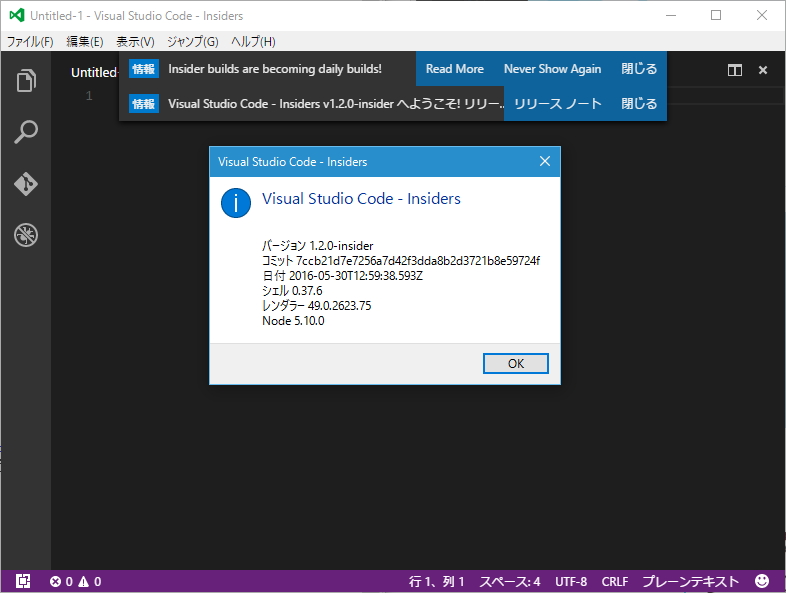Click the プレーンテキスト language mode selector

pyautogui.click(x=691, y=581)
